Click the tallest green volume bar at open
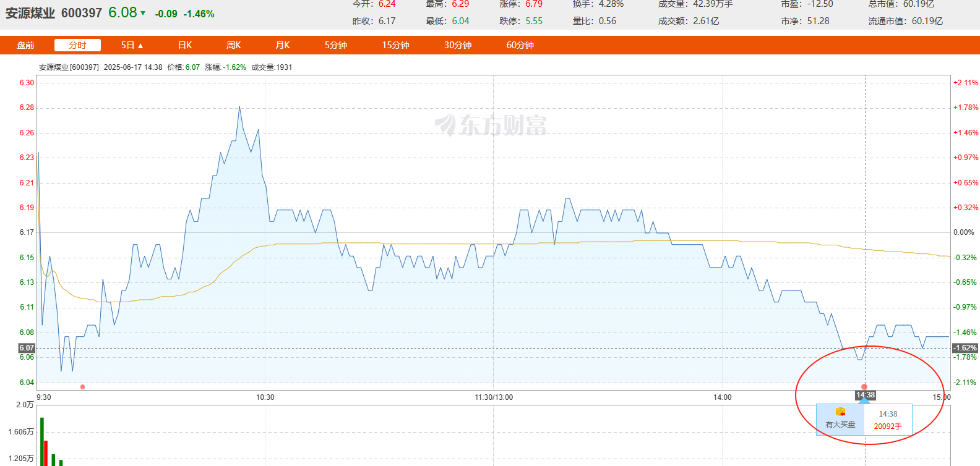This screenshot has width=980, height=466. point(42,442)
